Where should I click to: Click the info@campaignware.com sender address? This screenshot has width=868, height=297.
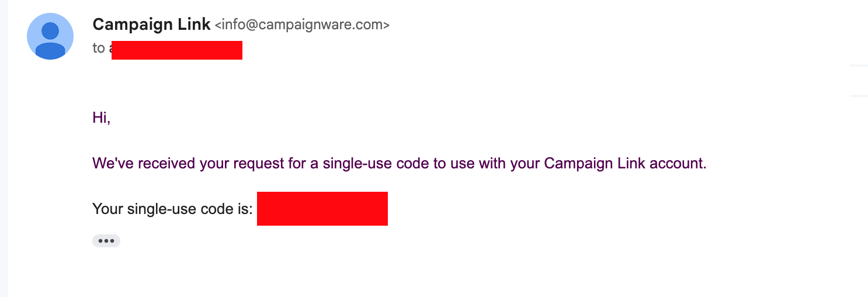pyautogui.click(x=302, y=25)
